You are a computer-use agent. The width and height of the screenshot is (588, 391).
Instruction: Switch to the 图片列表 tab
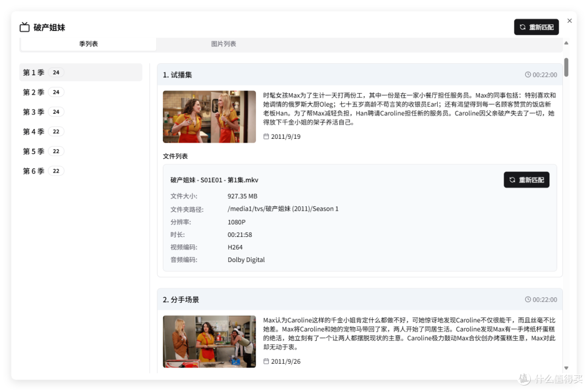[x=224, y=44]
